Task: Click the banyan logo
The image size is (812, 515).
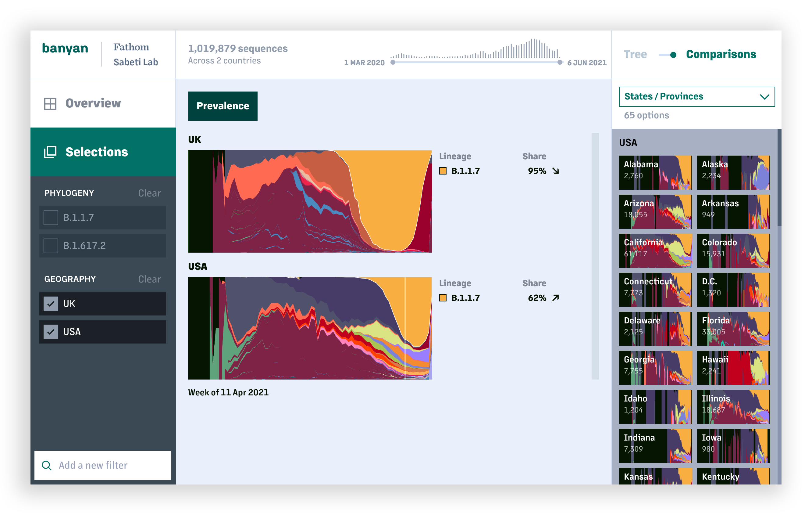Action: point(65,48)
